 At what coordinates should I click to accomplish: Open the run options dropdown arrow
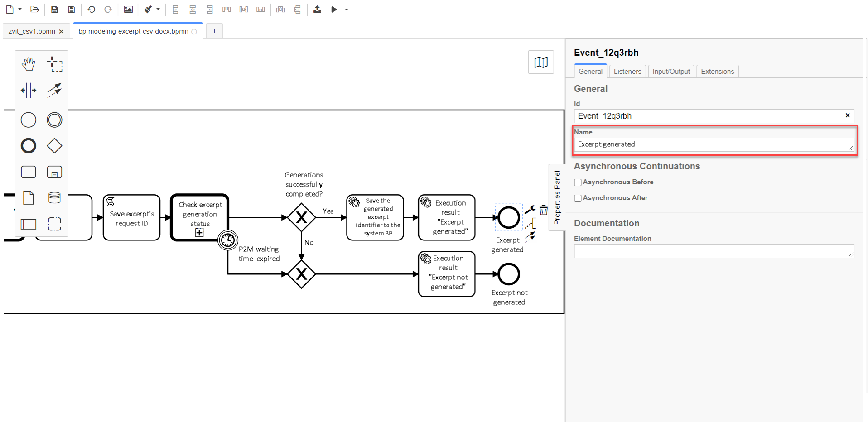point(347,9)
